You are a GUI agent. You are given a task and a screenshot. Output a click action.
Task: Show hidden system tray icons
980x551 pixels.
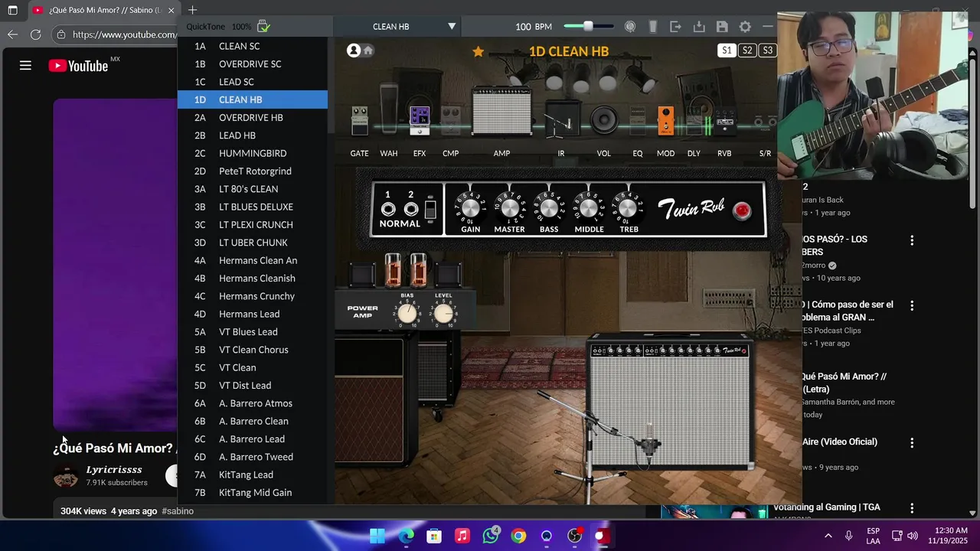coord(828,536)
